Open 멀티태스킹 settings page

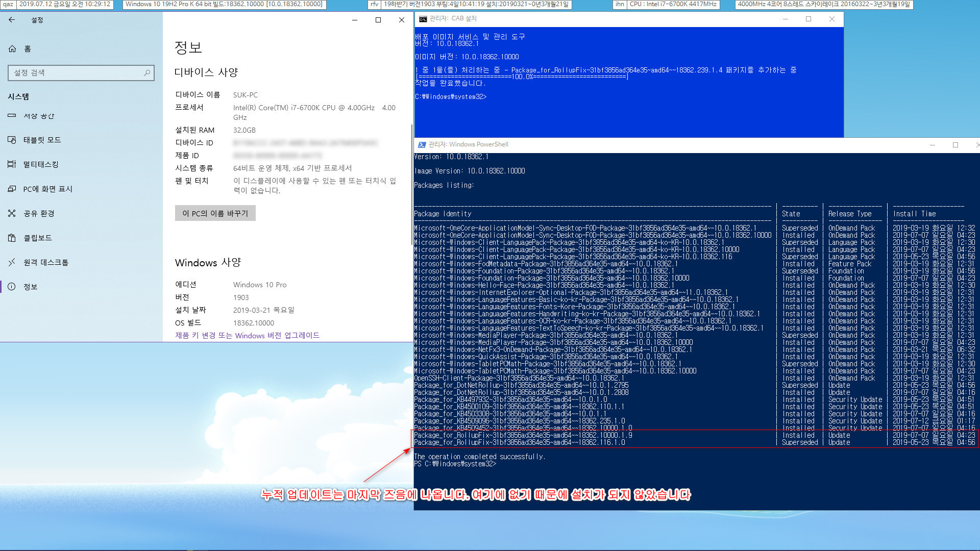(x=41, y=164)
